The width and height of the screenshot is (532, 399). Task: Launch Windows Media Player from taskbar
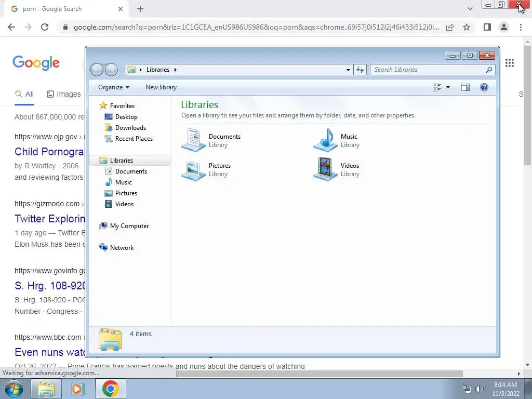tap(77, 389)
